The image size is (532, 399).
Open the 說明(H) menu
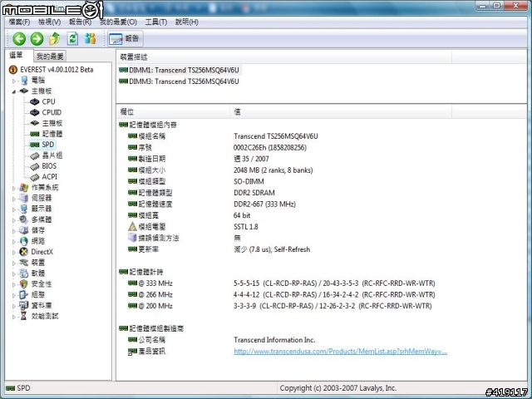(x=186, y=22)
